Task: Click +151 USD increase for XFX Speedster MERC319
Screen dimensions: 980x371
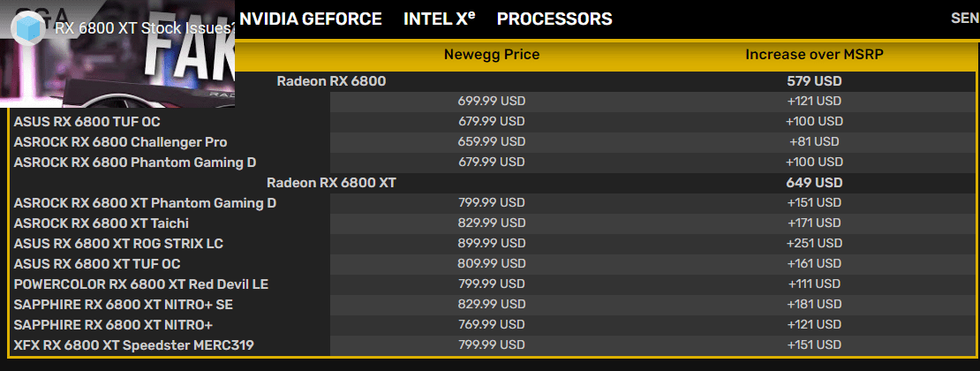Action: (x=814, y=344)
